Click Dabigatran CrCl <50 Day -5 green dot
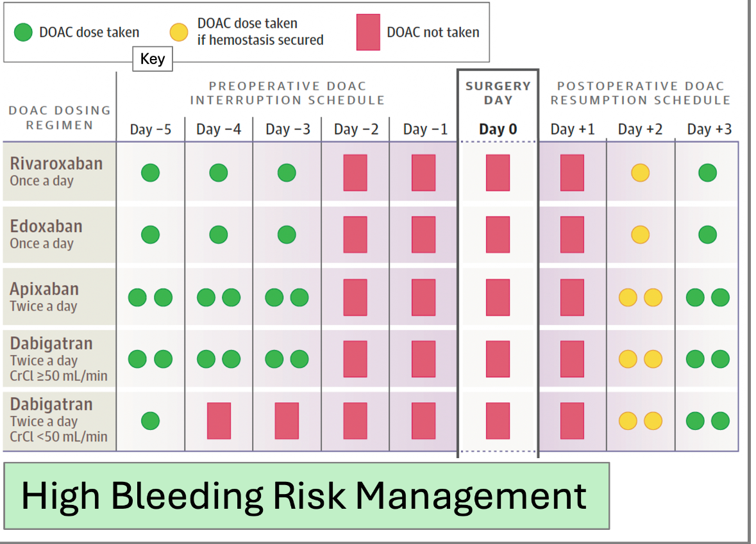Screen dimensions: 756x544 tap(151, 420)
